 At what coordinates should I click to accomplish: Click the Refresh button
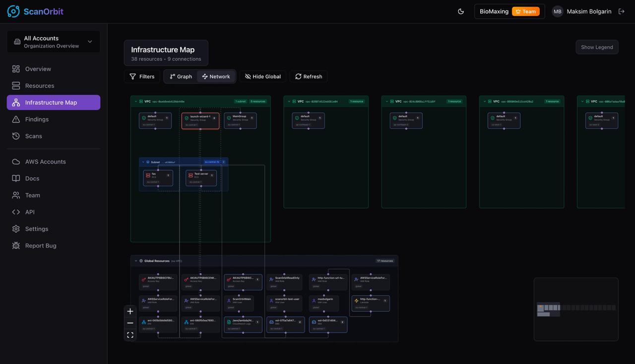tap(309, 76)
